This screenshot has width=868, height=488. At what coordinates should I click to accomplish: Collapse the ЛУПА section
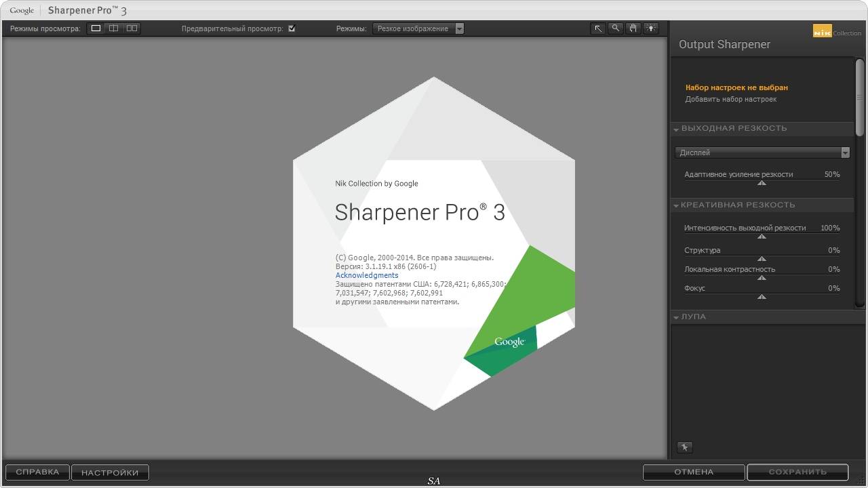pos(676,317)
